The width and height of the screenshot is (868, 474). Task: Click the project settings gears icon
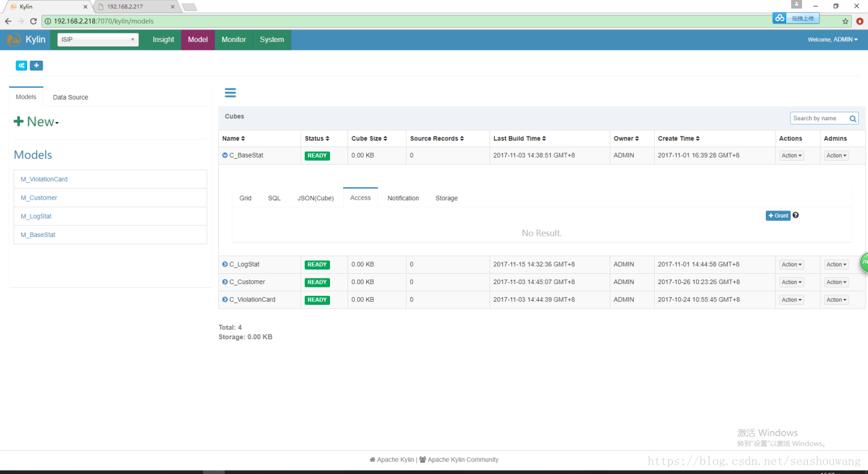point(21,65)
